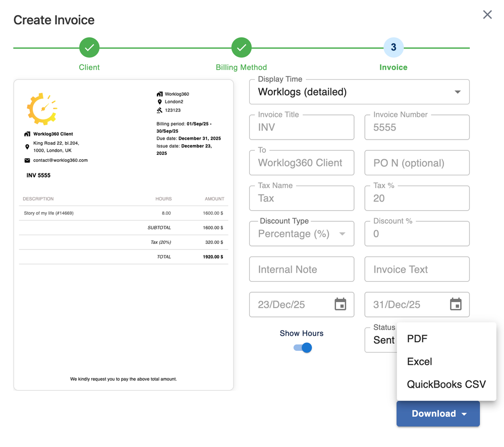Choose PDF from the download menu
504x447 pixels.
[x=446, y=339]
